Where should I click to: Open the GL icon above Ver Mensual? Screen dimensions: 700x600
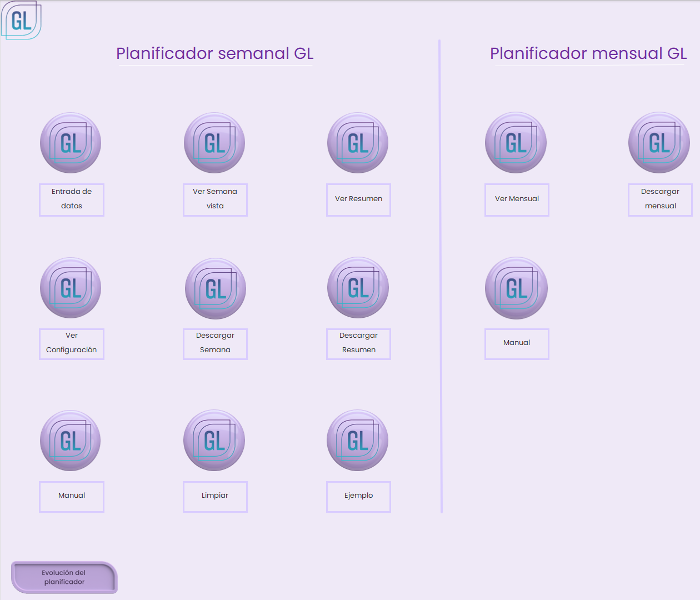coord(516,143)
